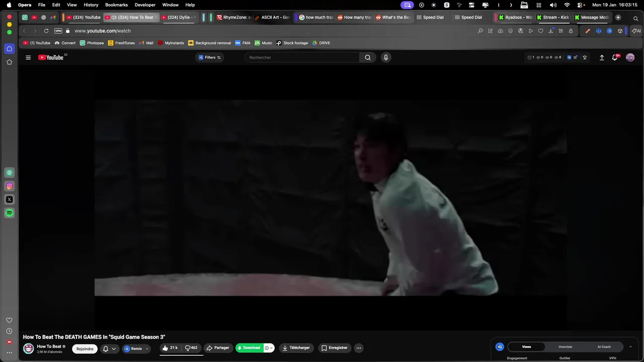
Task: Switch to the RhymeZone tab
Action: [234, 17]
